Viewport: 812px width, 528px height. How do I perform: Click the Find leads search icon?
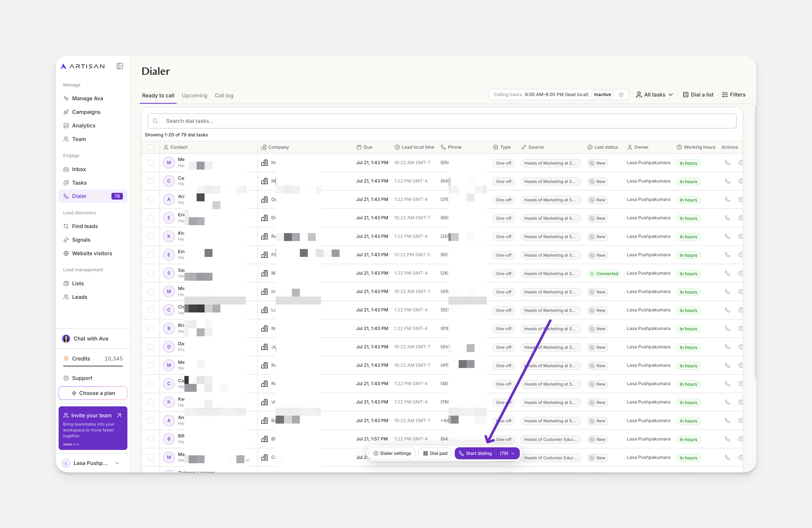coord(66,226)
